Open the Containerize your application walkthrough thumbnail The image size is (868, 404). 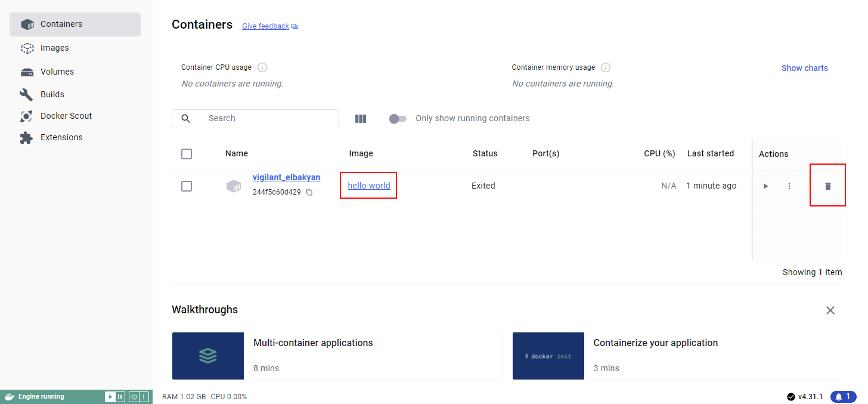pos(548,356)
